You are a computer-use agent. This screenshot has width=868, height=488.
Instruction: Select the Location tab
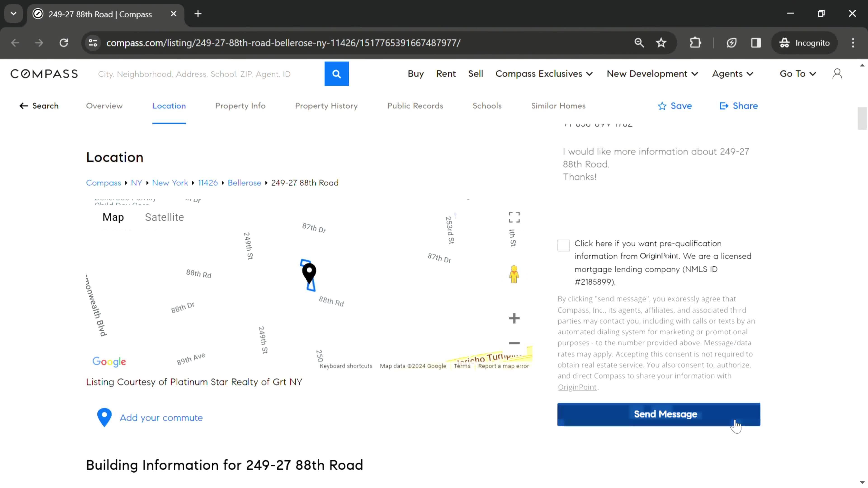[x=169, y=106]
